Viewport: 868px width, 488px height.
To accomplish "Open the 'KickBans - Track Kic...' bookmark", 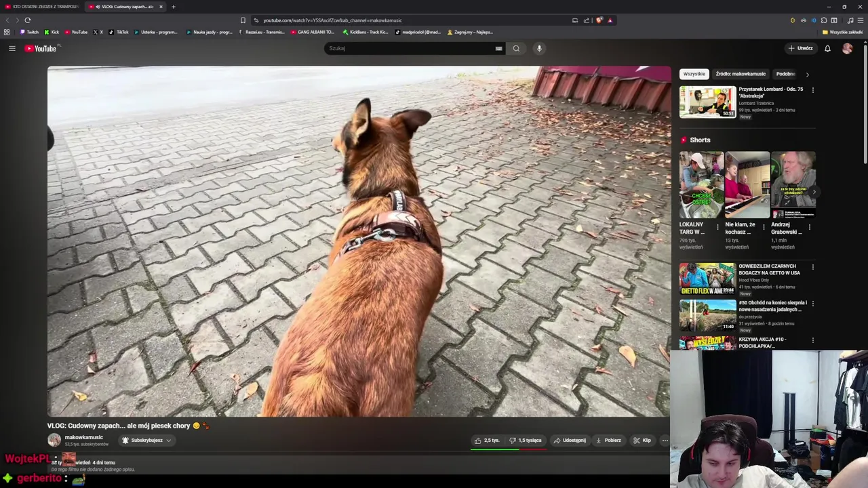I will (x=366, y=32).
